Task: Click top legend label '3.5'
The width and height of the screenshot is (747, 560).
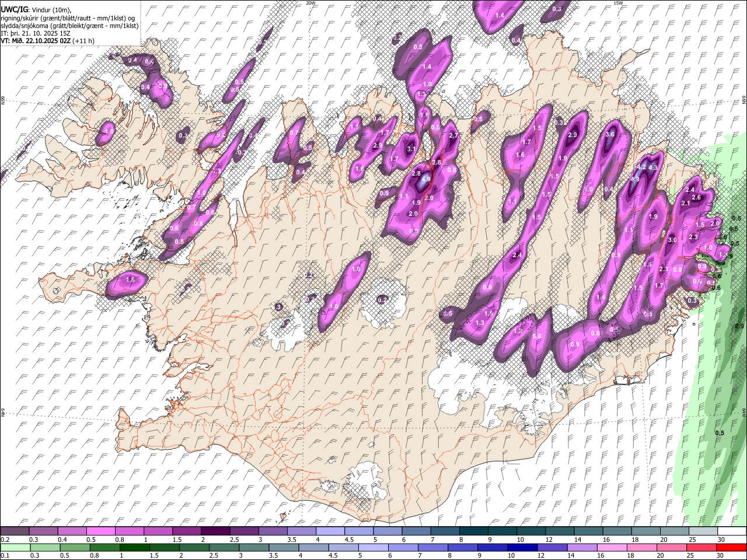Action: pyautogui.click(x=291, y=540)
